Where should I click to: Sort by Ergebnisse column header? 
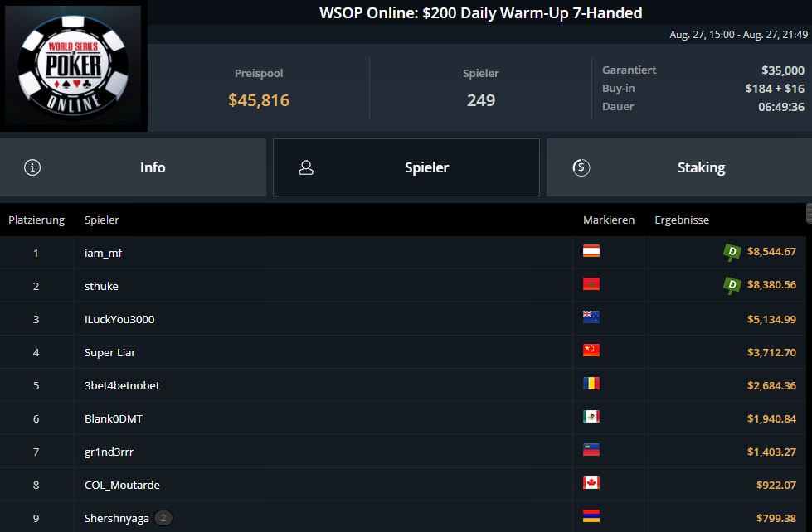click(682, 220)
